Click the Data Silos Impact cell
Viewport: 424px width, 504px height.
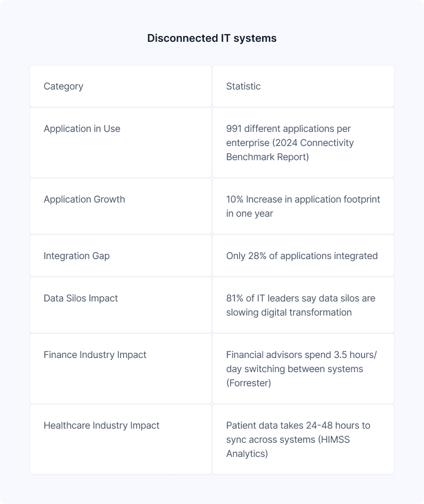click(x=121, y=306)
